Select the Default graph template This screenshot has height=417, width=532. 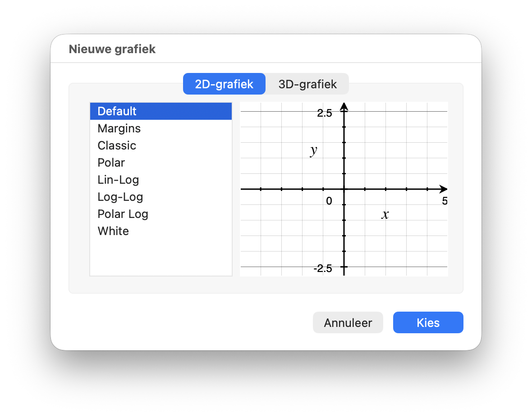pos(117,111)
